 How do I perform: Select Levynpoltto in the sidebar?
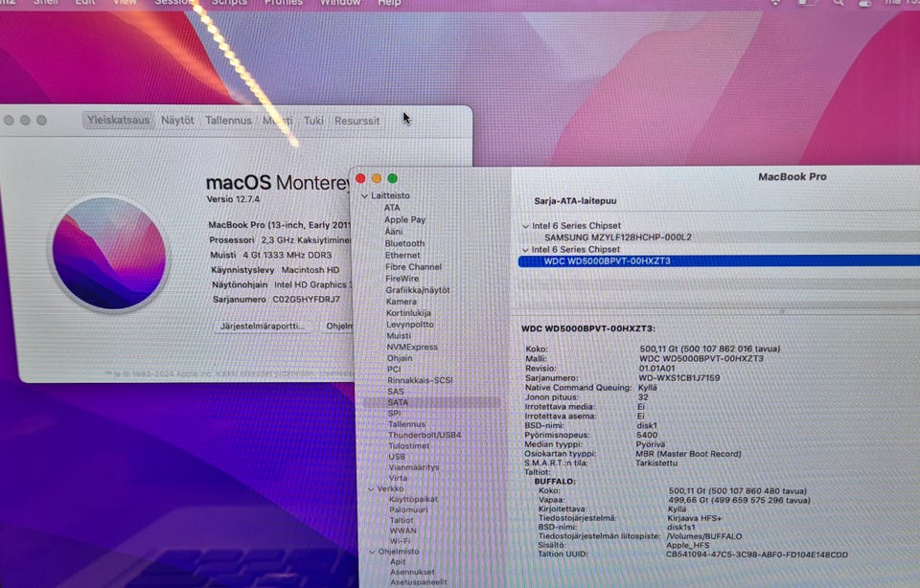(410, 325)
